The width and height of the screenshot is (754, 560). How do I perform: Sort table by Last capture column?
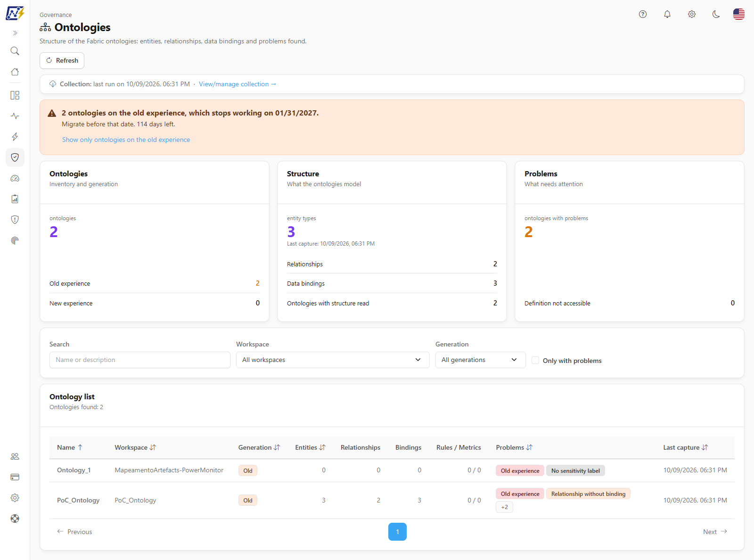(x=686, y=447)
